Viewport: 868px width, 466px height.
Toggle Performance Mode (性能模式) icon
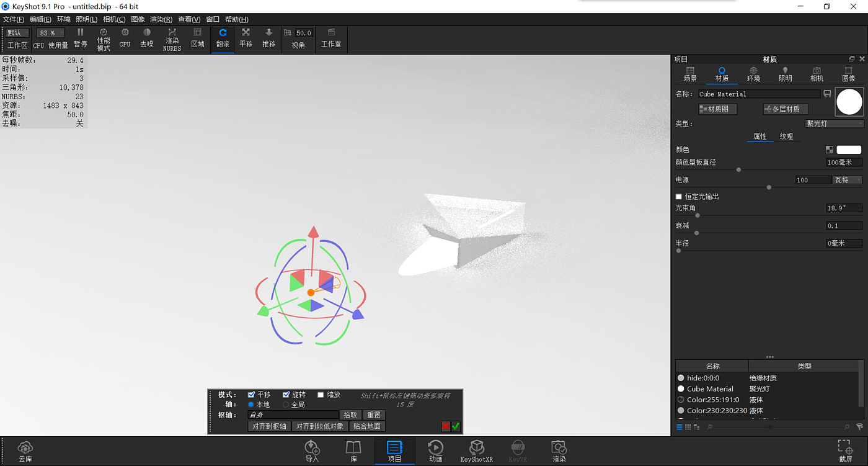pos(104,38)
